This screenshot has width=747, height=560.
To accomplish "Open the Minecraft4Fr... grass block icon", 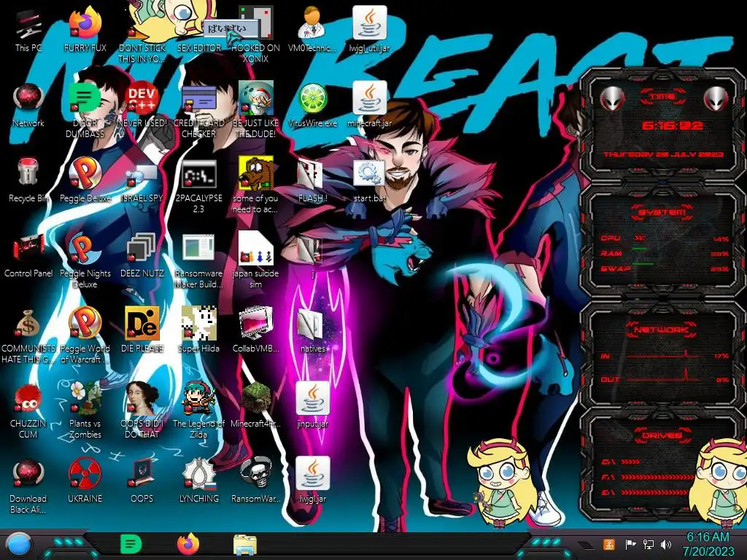I will point(255,405).
